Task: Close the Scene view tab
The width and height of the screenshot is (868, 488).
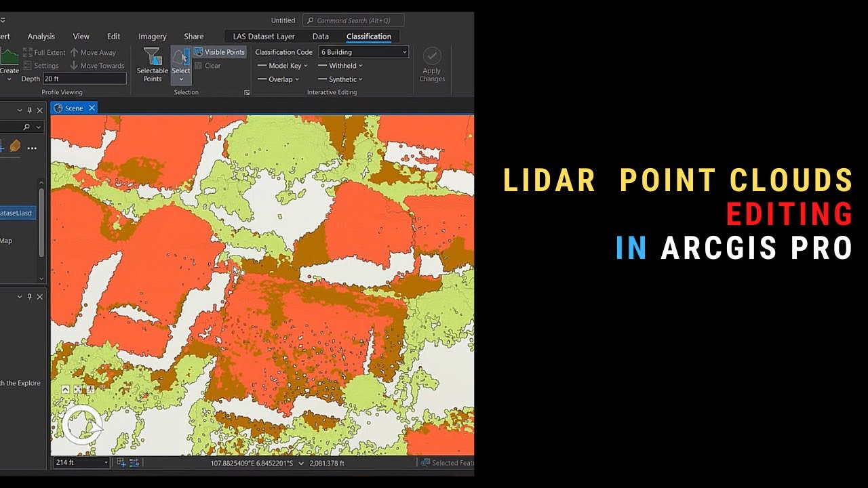Action: (x=92, y=108)
